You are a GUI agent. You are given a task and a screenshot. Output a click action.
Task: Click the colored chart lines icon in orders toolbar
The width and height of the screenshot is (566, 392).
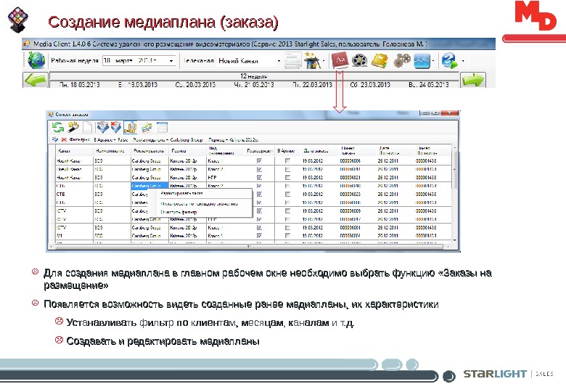147,127
